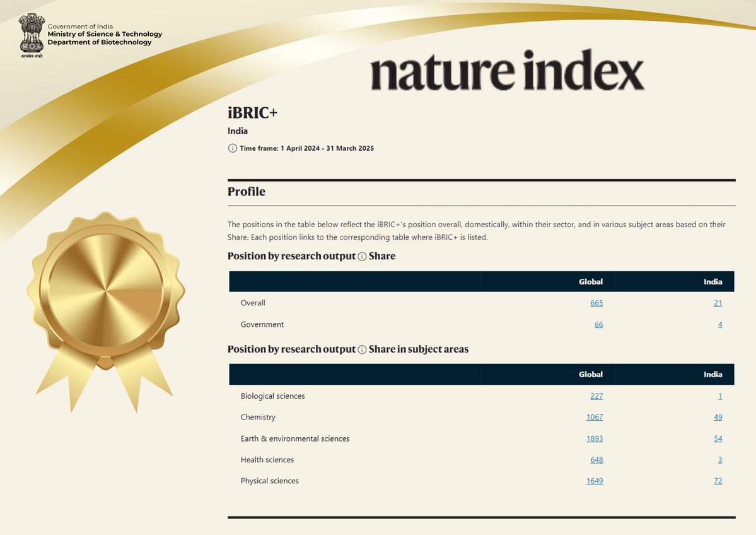This screenshot has height=535, width=756.
Task: Click 'India' header in subject areas table
Action: tap(712, 374)
